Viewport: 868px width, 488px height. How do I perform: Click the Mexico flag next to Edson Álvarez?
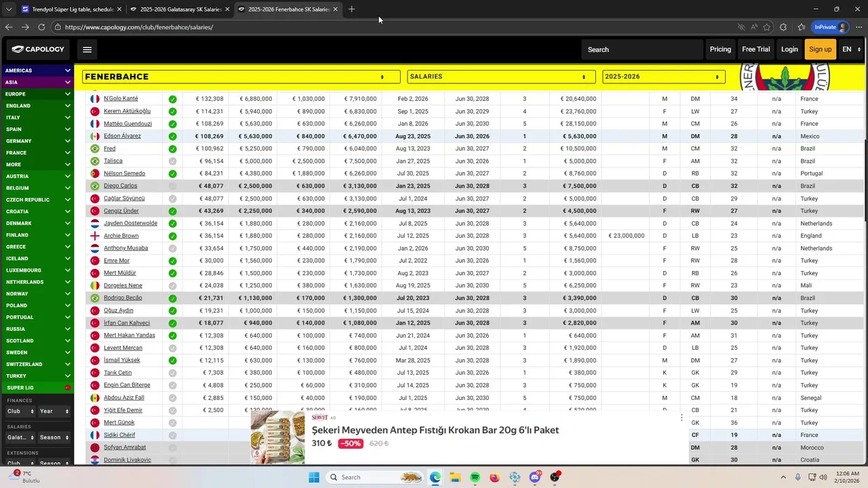(x=95, y=136)
